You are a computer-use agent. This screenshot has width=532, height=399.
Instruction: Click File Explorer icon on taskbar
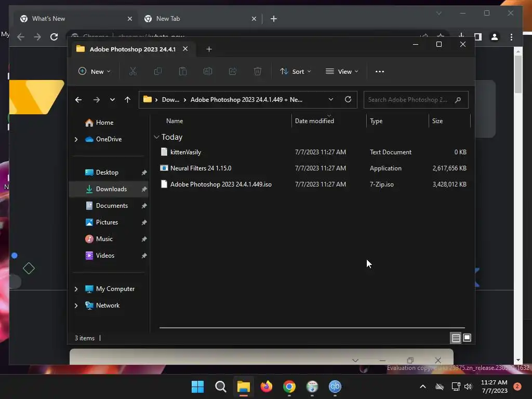point(243,387)
